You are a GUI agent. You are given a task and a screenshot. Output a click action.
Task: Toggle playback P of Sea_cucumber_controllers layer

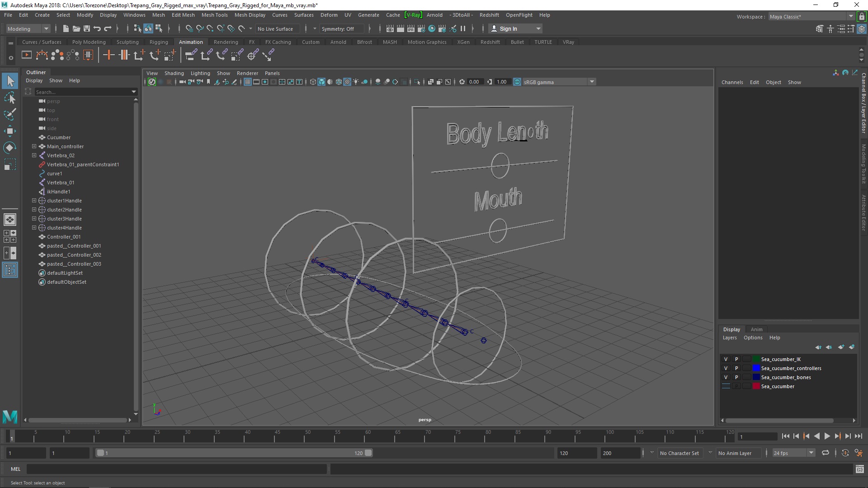[x=736, y=368]
